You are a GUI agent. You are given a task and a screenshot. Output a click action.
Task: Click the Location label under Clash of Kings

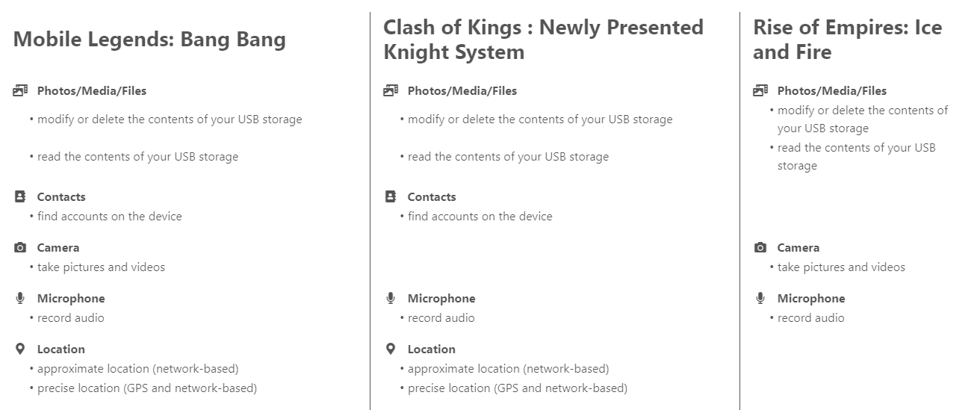coord(431,350)
